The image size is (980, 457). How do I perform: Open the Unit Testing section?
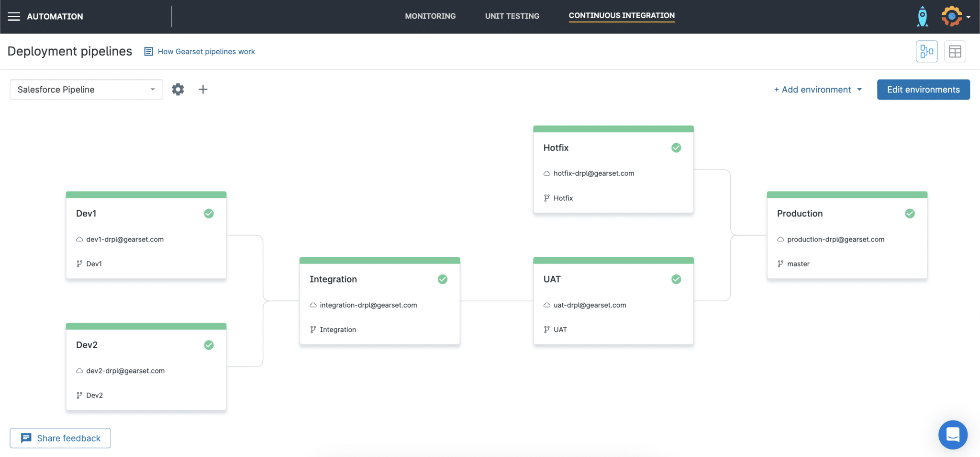click(x=512, y=16)
